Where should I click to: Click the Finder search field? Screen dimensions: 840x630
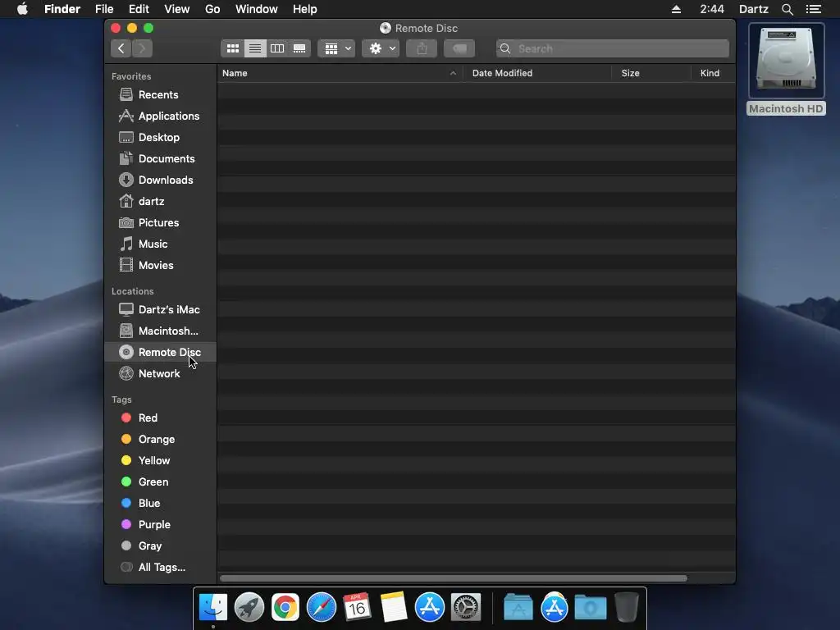pyautogui.click(x=612, y=48)
